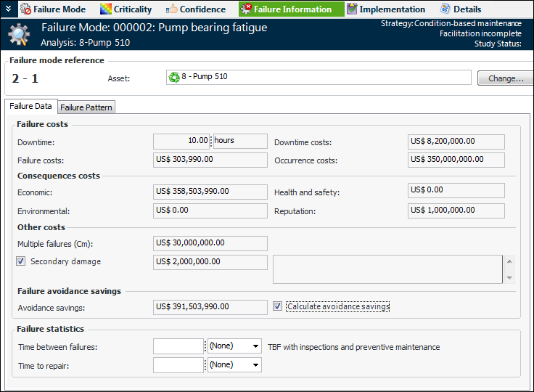Click the notes scrollbar down arrow
This screenshot has width=534, height=392.
click(509, 278)
